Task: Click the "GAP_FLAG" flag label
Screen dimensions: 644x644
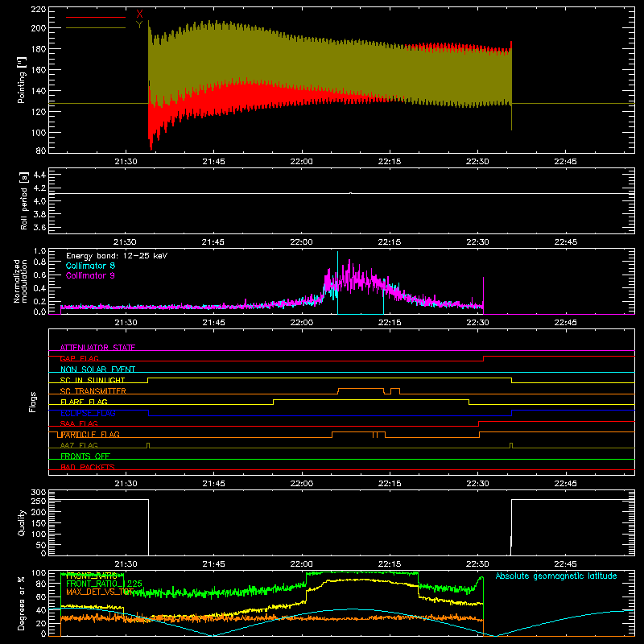Action: coord(79,358)
